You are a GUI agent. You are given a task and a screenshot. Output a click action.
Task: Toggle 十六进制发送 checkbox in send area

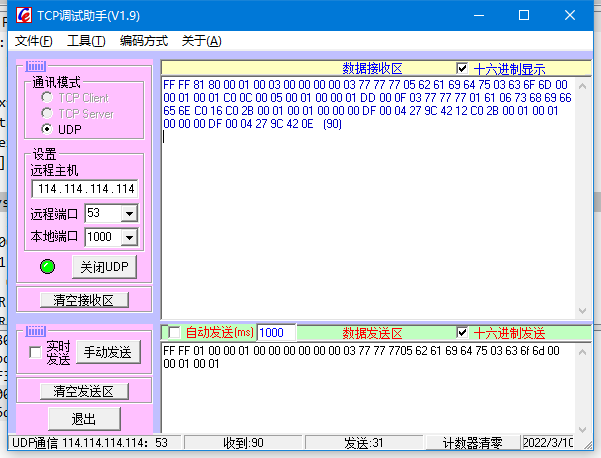[462, 333]
